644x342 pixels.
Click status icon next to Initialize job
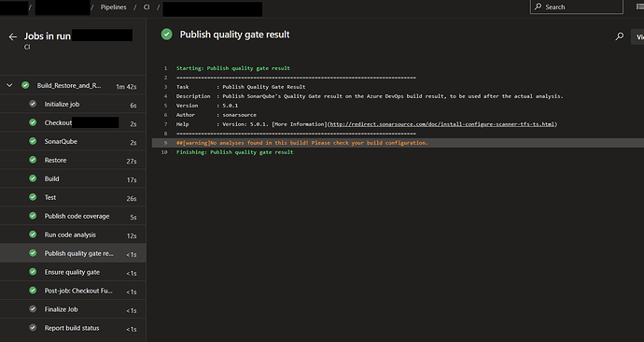point(33,104)
